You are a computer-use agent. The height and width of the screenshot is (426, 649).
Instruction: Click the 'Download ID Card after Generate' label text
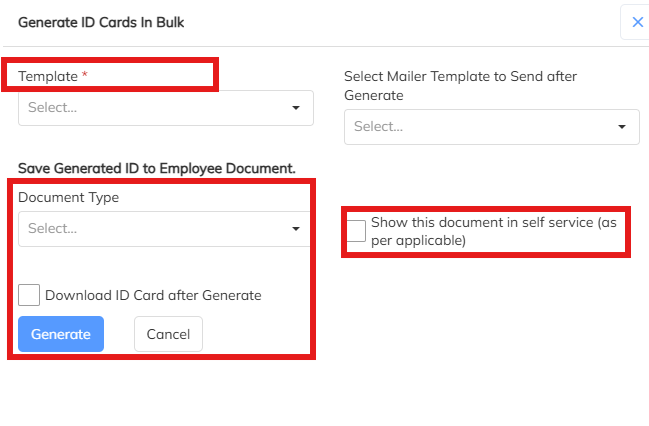[153, 295]
